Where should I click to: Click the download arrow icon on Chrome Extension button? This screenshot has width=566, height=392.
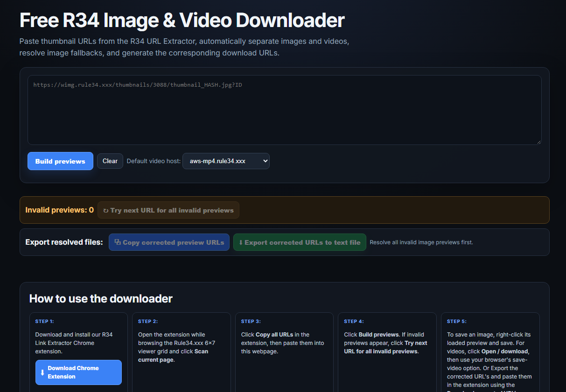(x=42, y=372)
